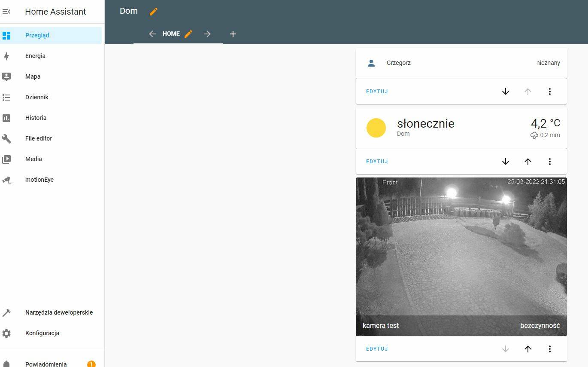
Task: Click the Historia chart icon
Action: click(x=6, y=118)
